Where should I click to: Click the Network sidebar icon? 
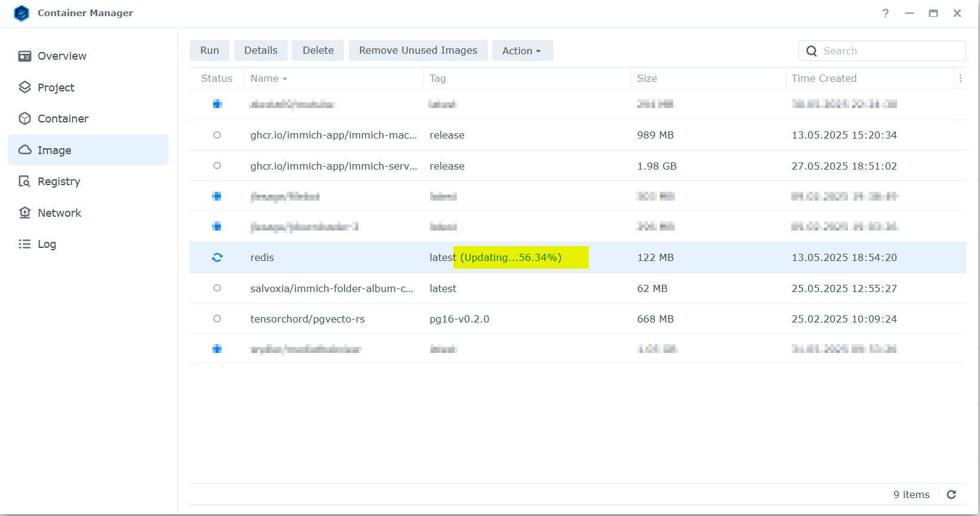[x=24, y=213]
